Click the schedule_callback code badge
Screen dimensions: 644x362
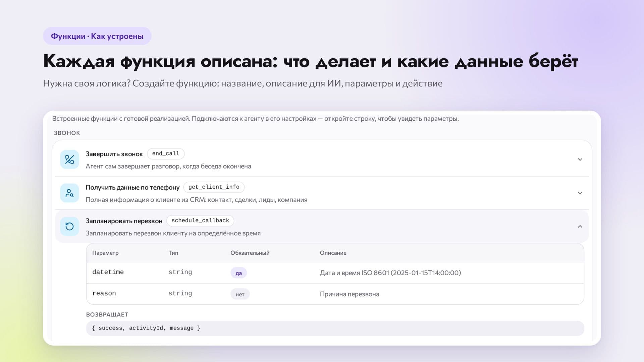tap(200, 221)
